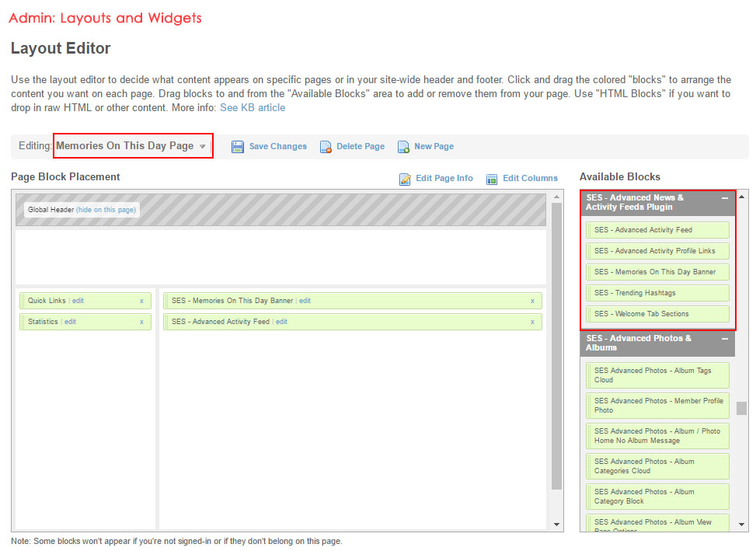Edit the Quick Links block
This screenshot has height=551, width=756.
tap(78, 301)
